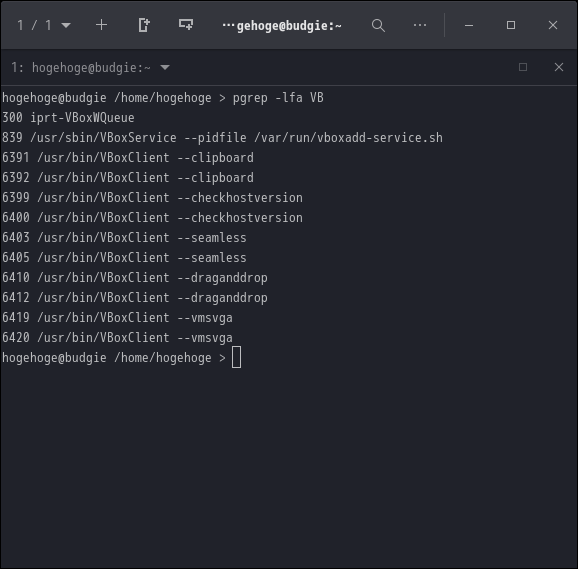This screenshot has width=578, height=569.
Task: Click the new tab from file icon
Action: click(x=144, y=25)
